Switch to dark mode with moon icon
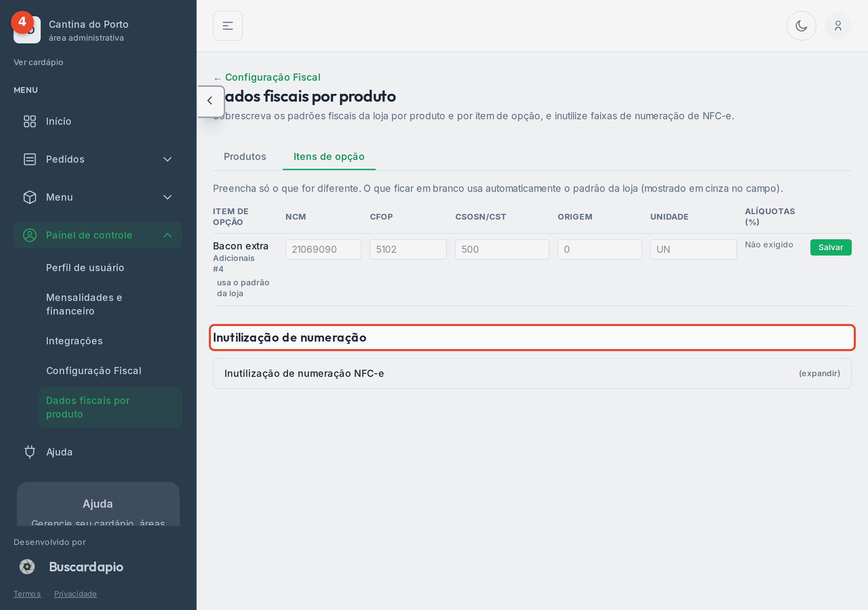Screen dimensions: 868x610 pos(801,26)
